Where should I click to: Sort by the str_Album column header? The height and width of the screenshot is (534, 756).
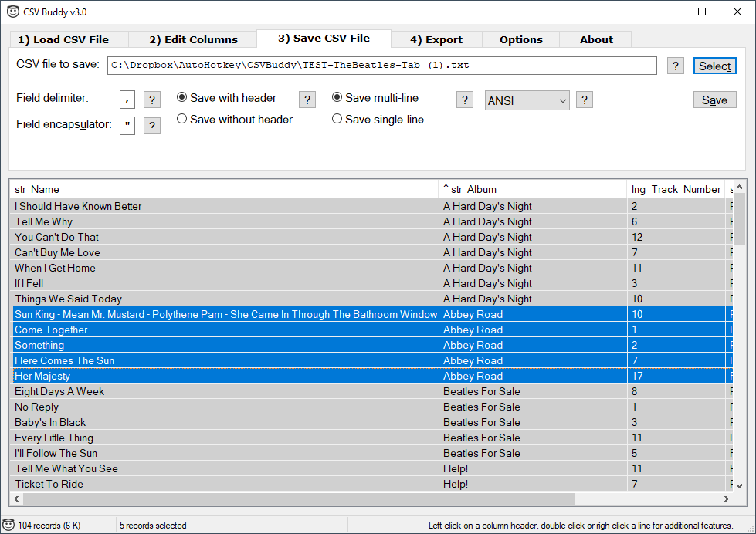tap(532, 189)
